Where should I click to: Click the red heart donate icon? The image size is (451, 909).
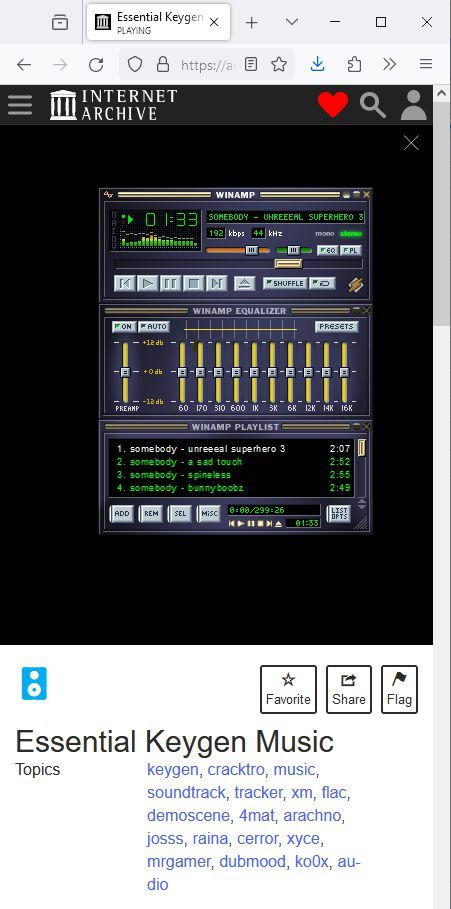point(333,105)
